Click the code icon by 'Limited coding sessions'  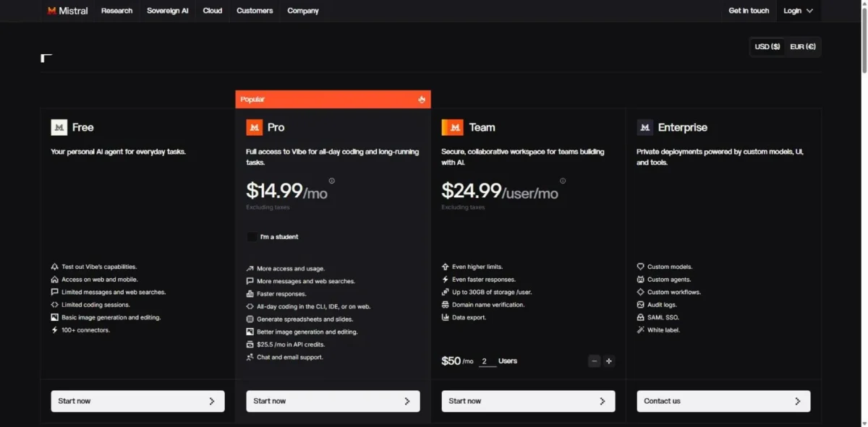click(55, 305)
